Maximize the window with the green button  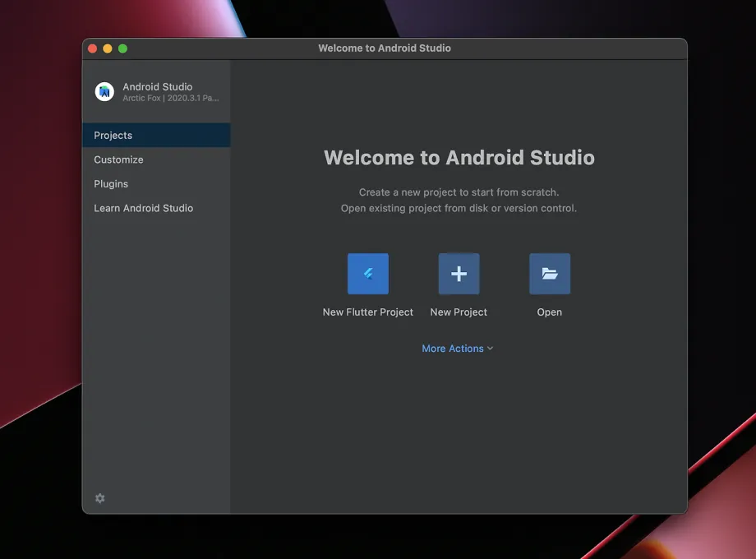[x=123, y=49]
